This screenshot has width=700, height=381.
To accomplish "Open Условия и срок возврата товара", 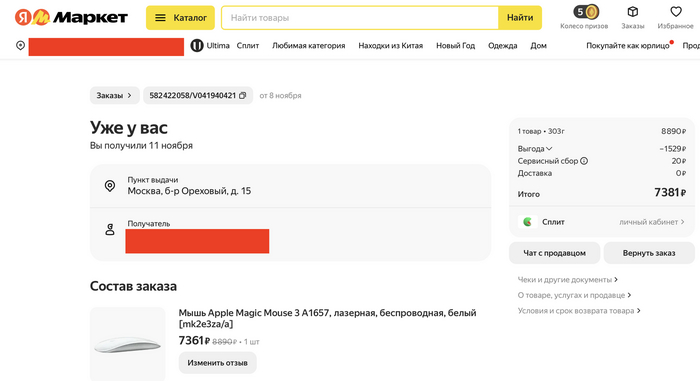I will click(579, 311).
